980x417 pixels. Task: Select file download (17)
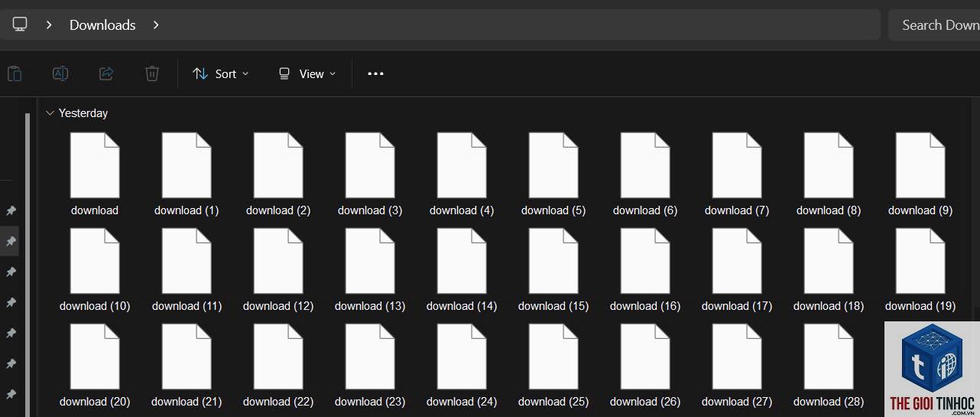[737, 270]
